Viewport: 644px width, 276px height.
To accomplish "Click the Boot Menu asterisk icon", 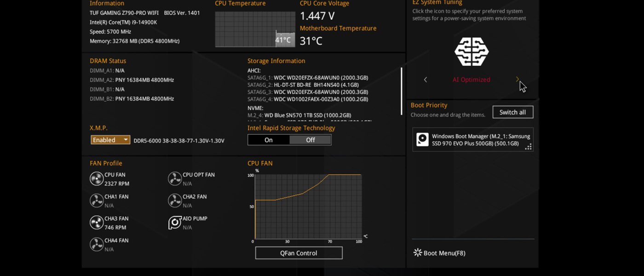I will [418, 253].
